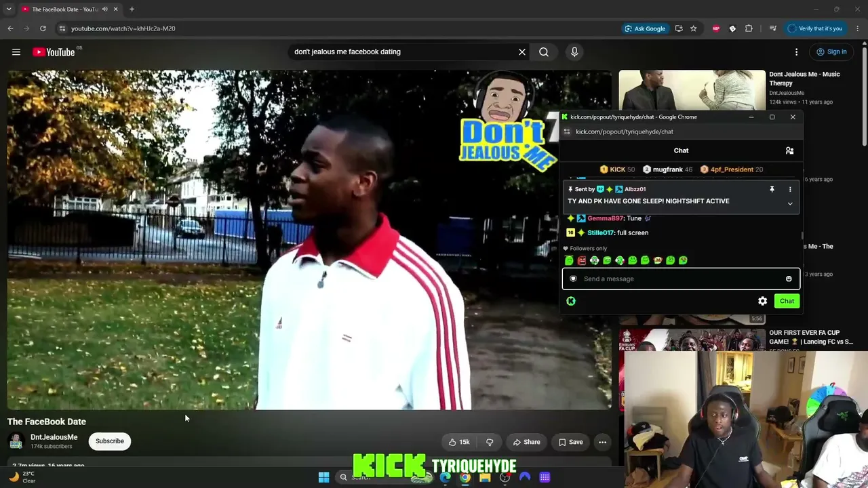Open Kick chat settings gear
Viewport: 868px width, 488px height.
click(x=763, y=301)
